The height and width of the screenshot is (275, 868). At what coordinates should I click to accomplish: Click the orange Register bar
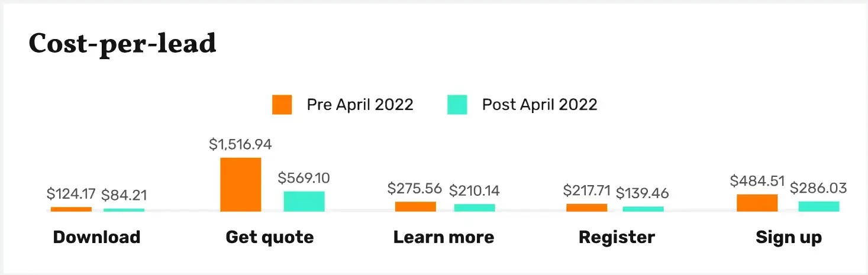tap(586, 208)
